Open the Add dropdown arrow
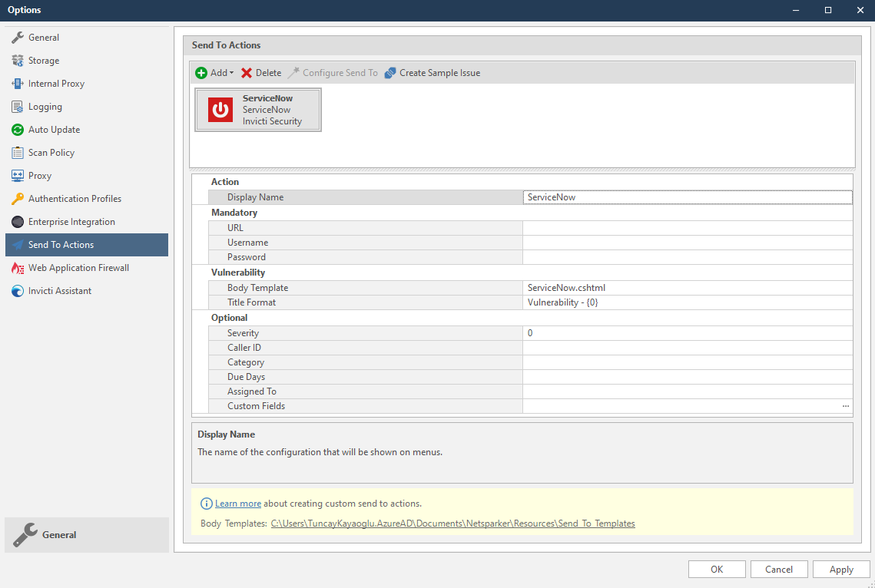Screen dimensions: 875x588 click(x=231, y=73)
